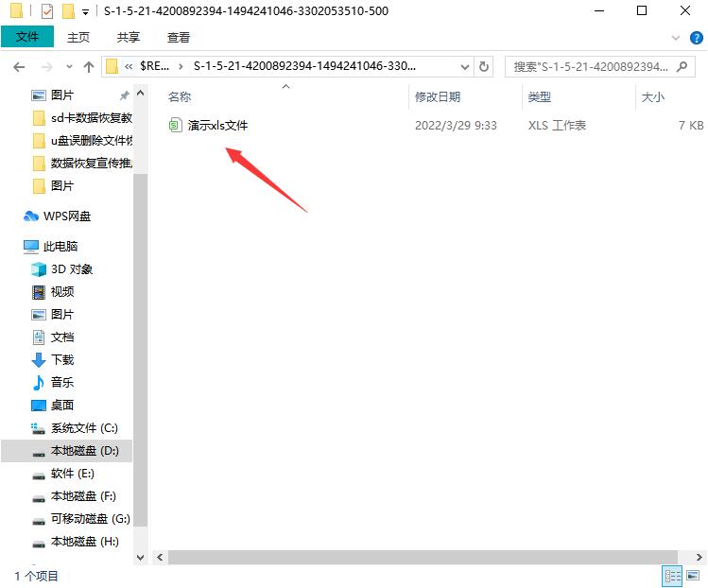Click the New Folder quick access icon
708x588 pixels.
pos(68,10)
